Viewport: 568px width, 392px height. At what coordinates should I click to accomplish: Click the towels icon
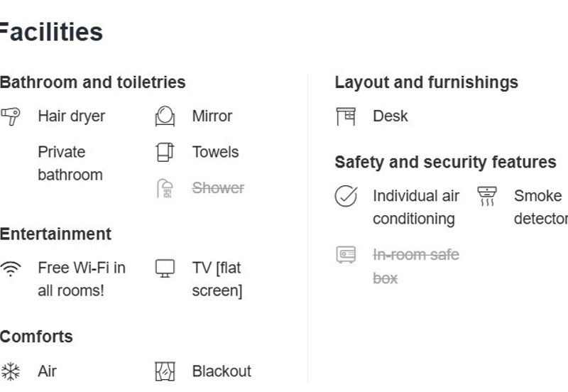point(165,152)
